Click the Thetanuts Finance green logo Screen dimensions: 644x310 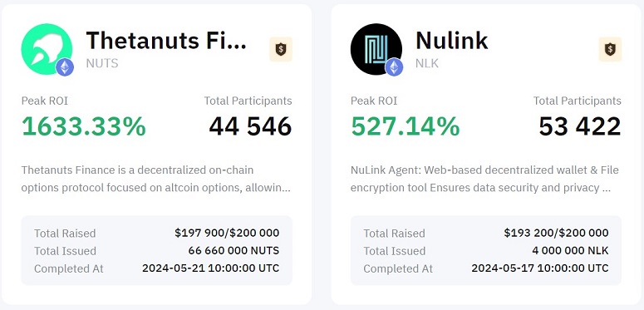[x=47, y=49]
